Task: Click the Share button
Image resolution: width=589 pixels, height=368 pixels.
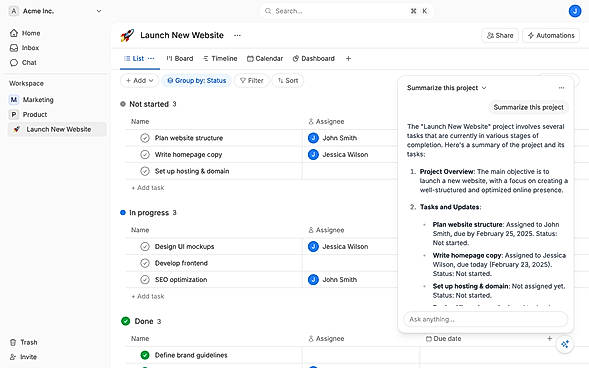Action: point(500,35)
